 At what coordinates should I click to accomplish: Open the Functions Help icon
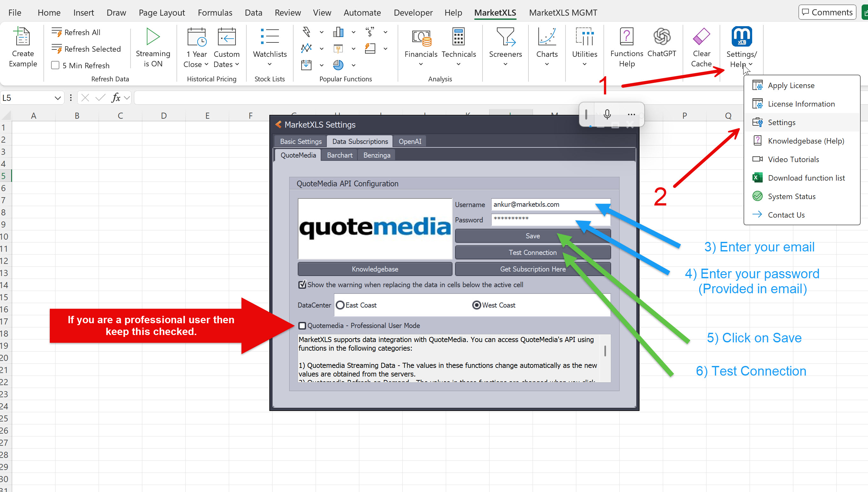(626, 36)
